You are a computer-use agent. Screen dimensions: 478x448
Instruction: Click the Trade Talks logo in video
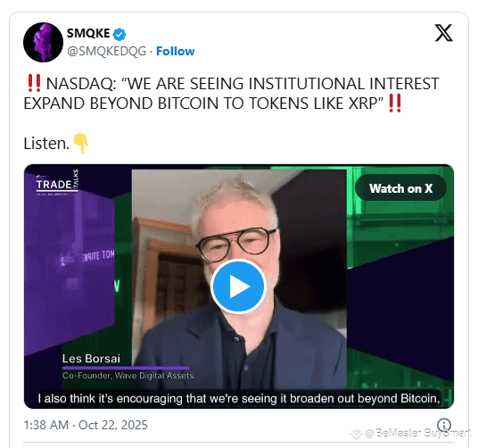click(x=57, y=183)
